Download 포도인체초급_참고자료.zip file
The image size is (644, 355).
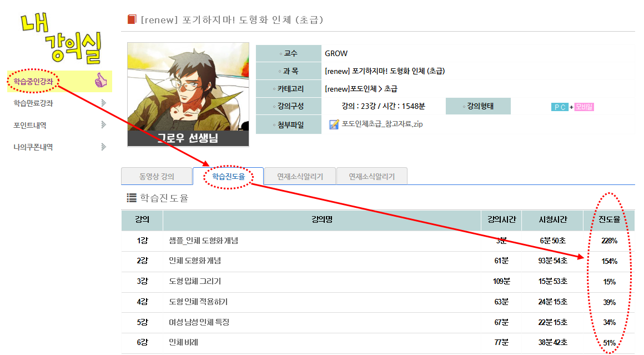click(x=382, y=124)
